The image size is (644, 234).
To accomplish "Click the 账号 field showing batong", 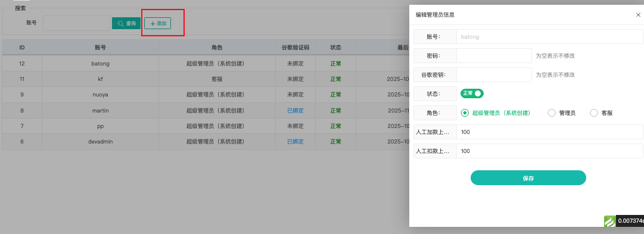I will click(549, 36).
